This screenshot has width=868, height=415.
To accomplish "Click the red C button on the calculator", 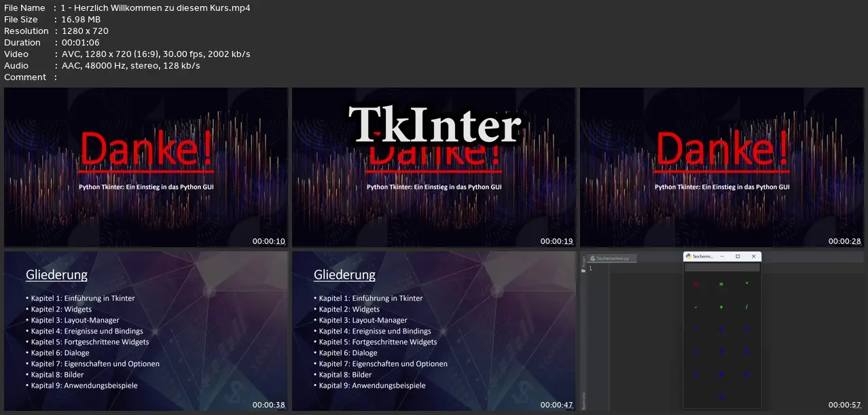I will tap(695, 285).
